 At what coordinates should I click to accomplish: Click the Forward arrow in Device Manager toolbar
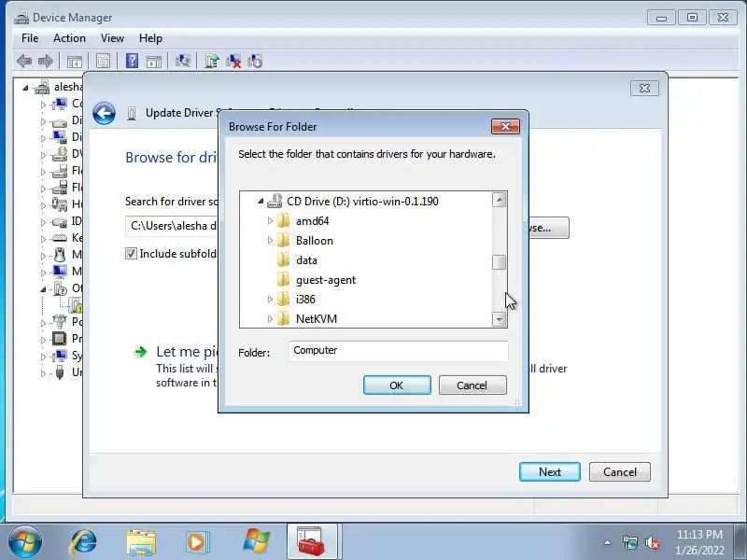[x=46, y=61]
